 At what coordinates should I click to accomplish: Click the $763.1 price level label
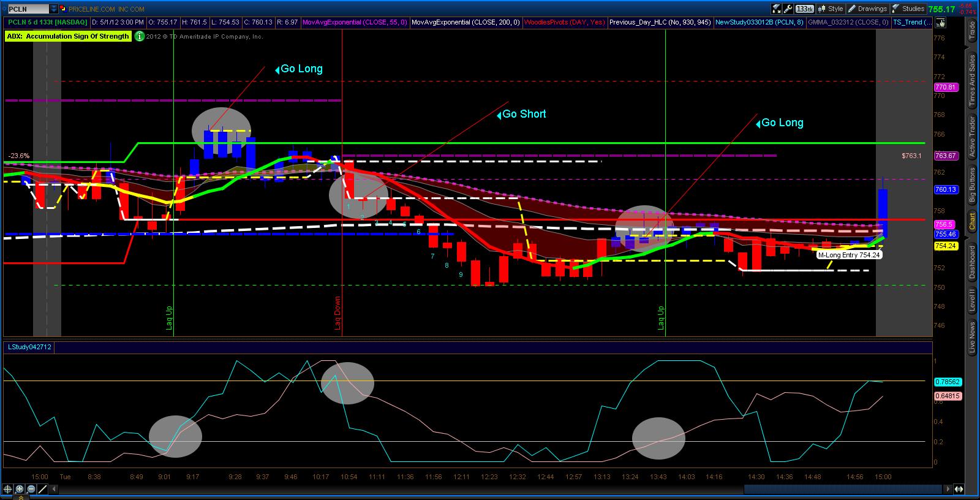(911, 156)
